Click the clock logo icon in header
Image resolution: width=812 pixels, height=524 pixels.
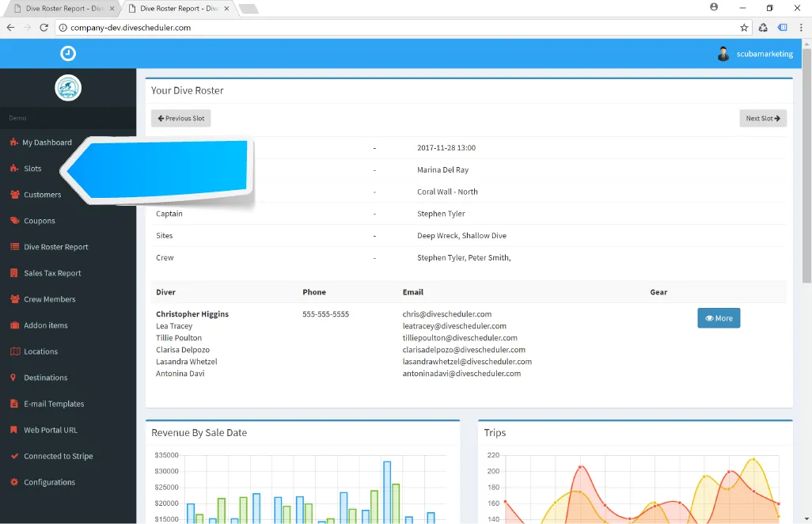point(68,53)
